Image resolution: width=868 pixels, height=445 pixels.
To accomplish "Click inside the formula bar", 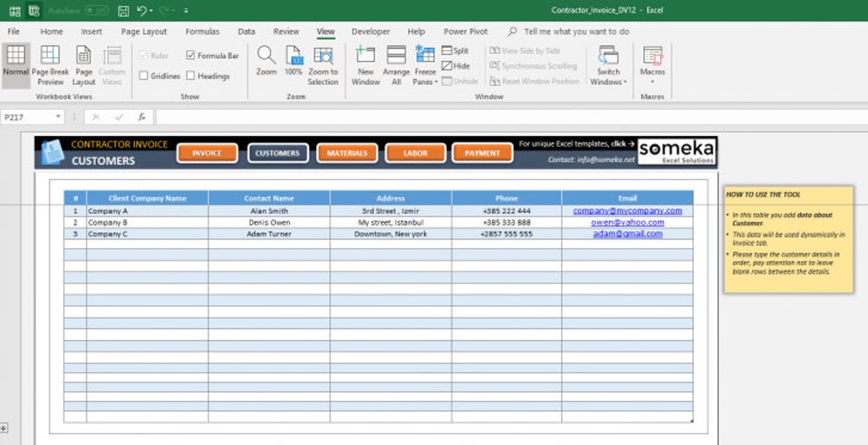I will coord(305,118).
